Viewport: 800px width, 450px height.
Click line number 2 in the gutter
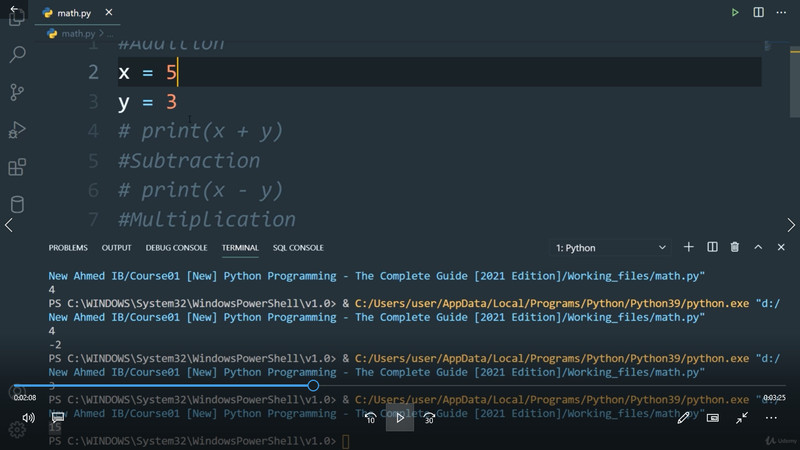[x=93, y=72]
